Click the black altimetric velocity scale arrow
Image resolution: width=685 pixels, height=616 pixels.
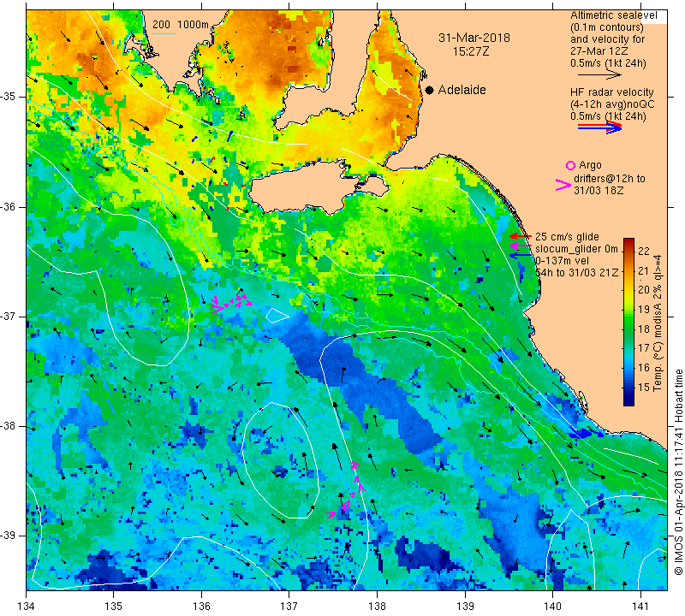pos(599,75)
